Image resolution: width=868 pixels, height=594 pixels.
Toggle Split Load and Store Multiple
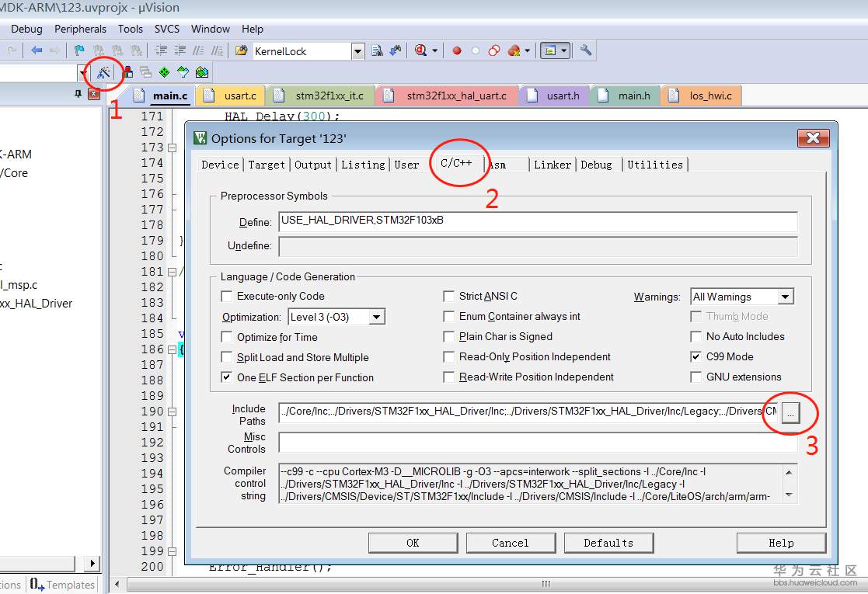(226, 357)
